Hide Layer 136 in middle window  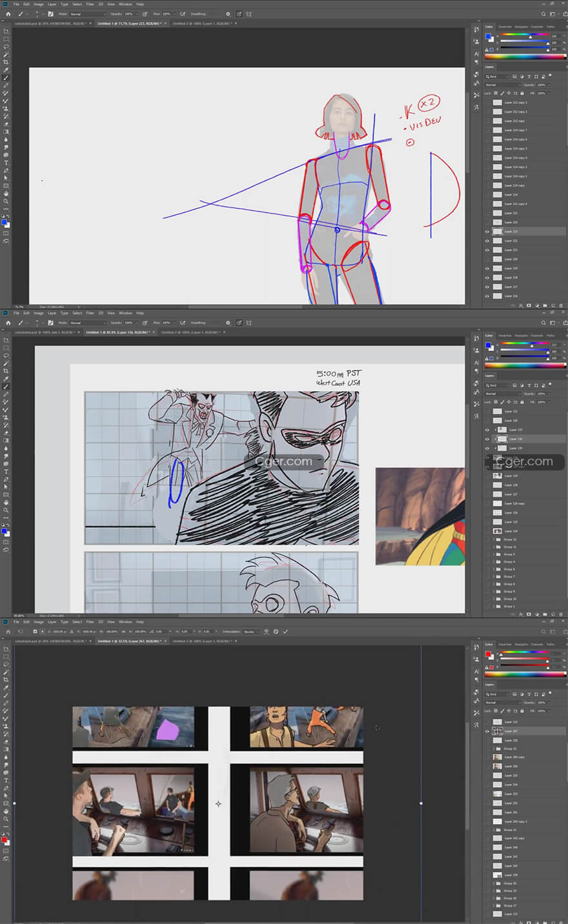487,439
